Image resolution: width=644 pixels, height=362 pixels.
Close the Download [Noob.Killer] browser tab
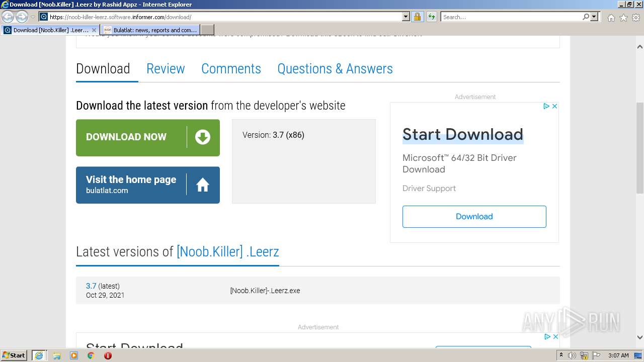tap(94, 30)
